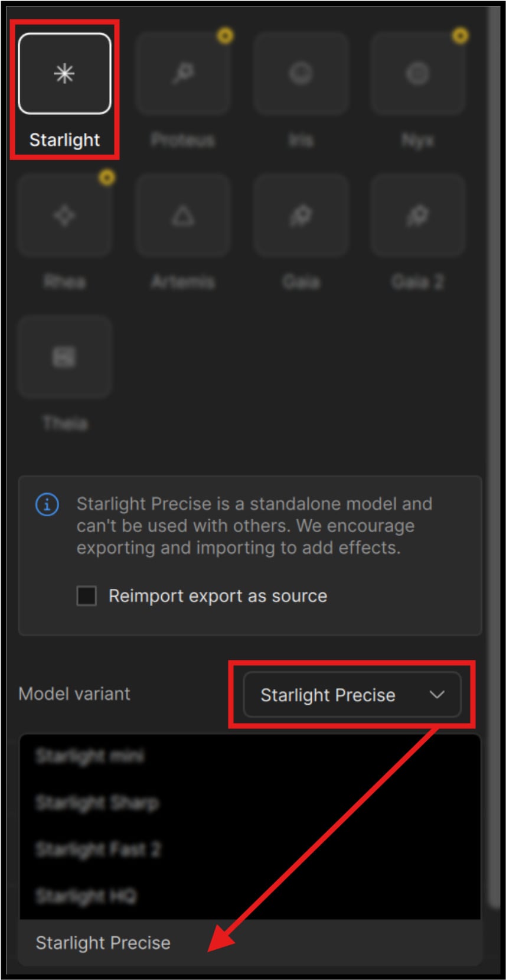Image resolution: width=506 pixels, height=980 pixels.
Task: Select the Starlight Sharp variant option
Action: click(x=97, y=803)
